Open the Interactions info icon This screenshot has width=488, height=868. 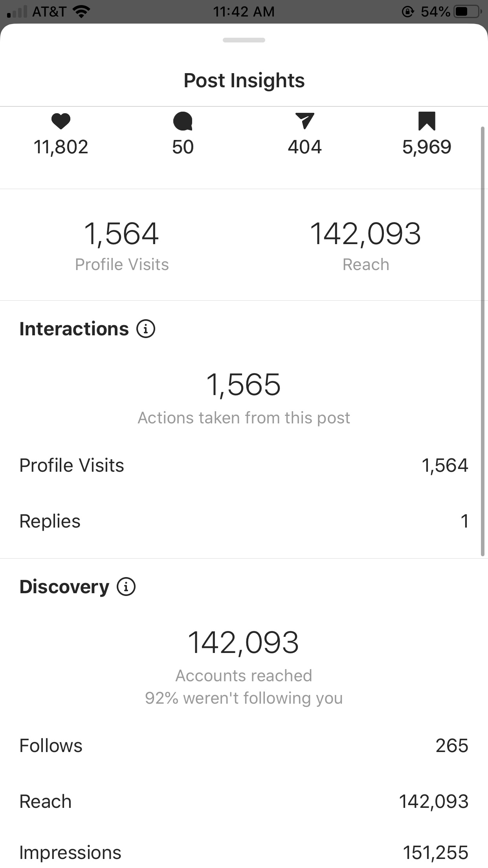click(146, 329)
